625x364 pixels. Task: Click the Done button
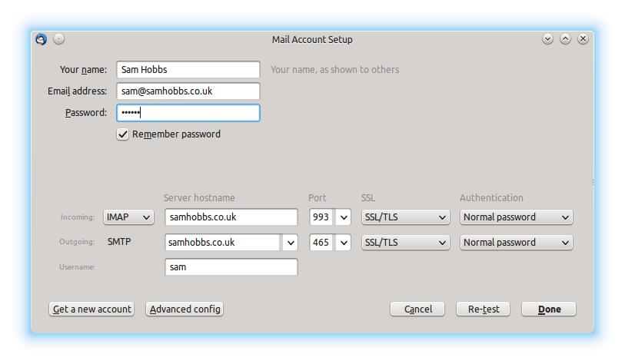pyautogui.click(x=549, y=309)
